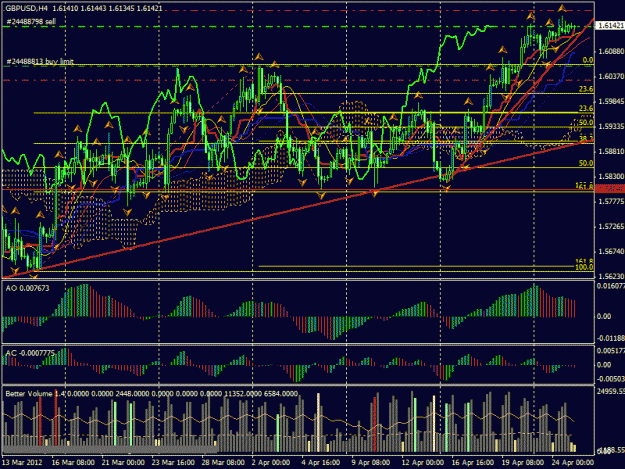Click price axis value 1.59335
Viewport: 625px width, 469px height.
pyautogui.click(x=611, y=126)
